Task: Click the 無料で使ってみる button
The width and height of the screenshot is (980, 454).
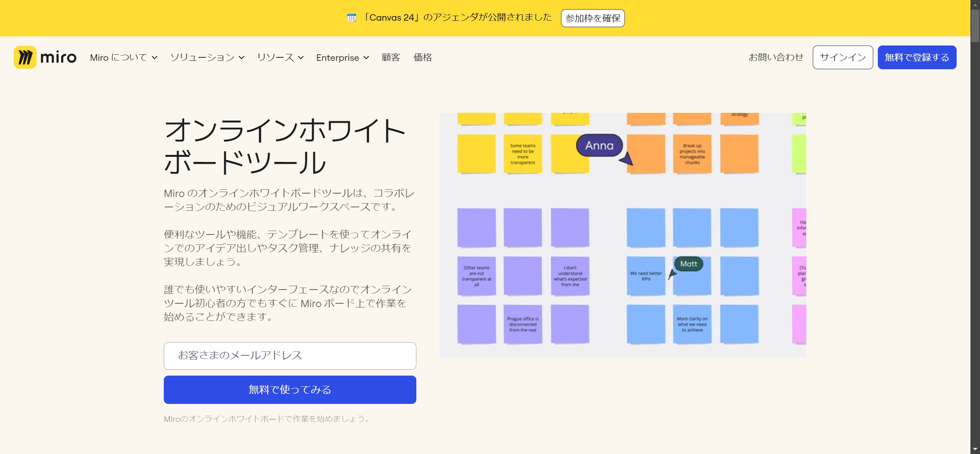Action: click(290, 390)
